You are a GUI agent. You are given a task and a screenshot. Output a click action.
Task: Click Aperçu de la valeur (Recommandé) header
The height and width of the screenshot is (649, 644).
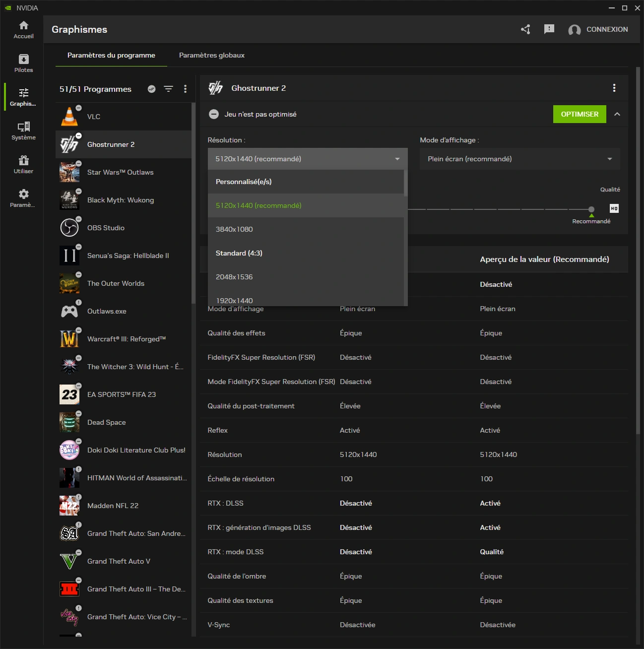544,259
